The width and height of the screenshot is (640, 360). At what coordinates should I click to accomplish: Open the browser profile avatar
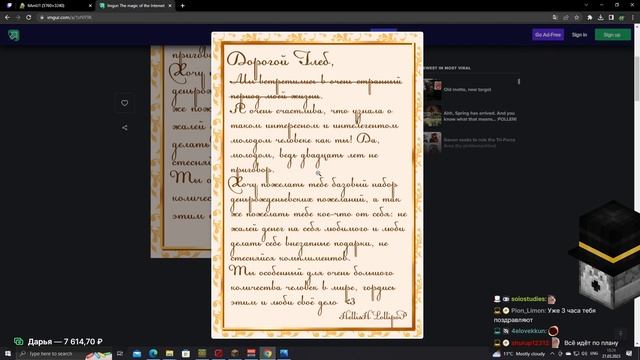pyautogui.click(x=622, y=18)
